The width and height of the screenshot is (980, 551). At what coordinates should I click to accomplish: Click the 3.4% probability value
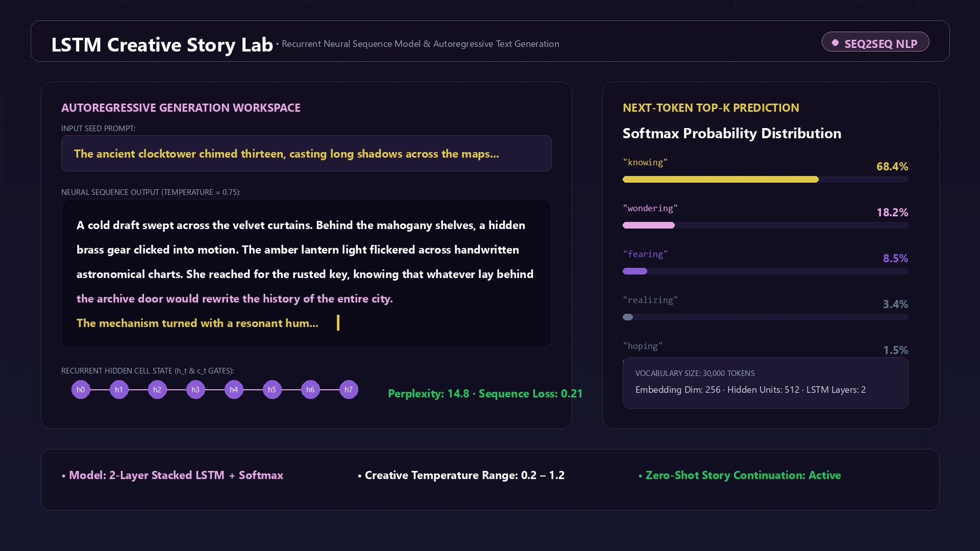895,304
